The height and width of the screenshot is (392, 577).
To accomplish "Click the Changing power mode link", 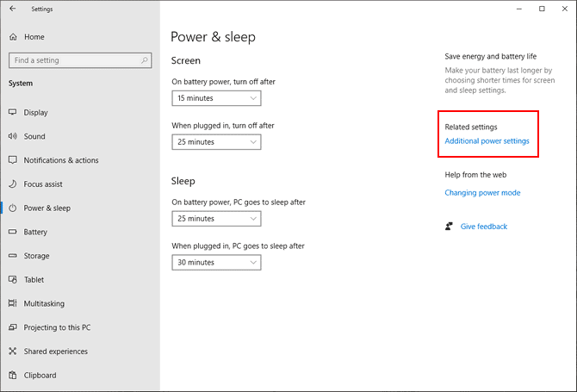I will click(482, 193).
